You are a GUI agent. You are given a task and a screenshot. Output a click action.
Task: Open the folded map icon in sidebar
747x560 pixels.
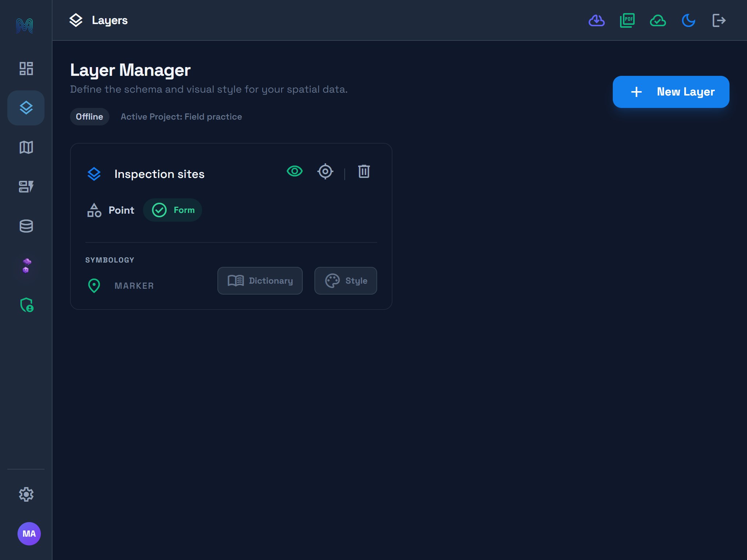pyautogui.click(x=26, y=147)
